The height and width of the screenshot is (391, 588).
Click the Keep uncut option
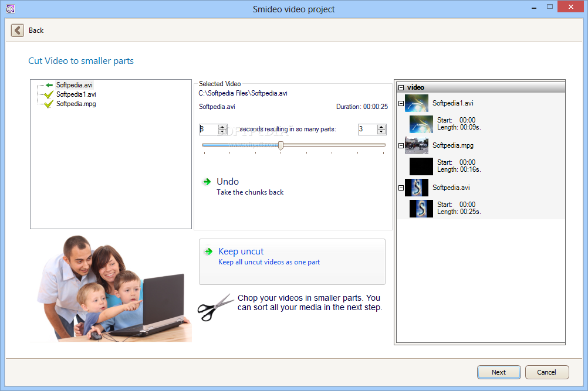[x=292, y=261]
